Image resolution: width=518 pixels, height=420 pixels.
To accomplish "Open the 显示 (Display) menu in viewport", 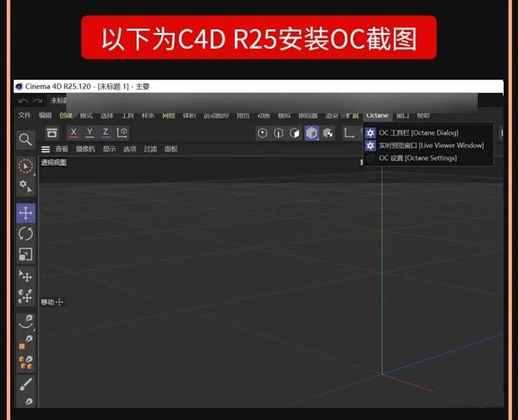I will [109, 148].
